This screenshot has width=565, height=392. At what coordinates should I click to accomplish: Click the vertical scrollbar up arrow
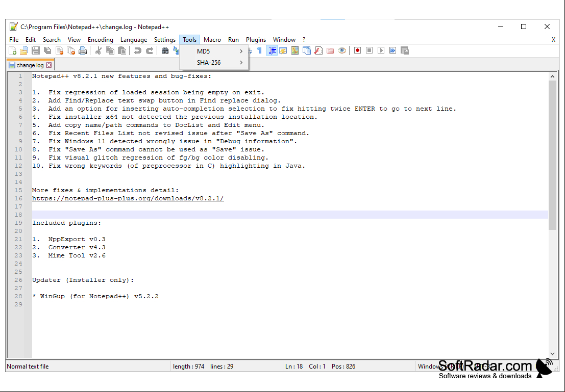tap(552, 76)
